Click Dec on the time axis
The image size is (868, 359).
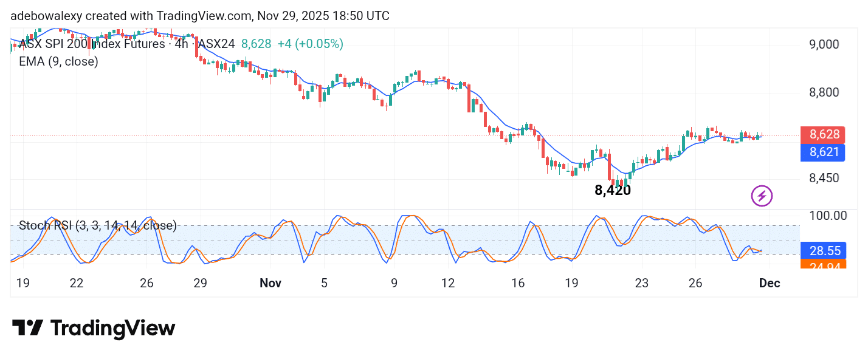coord(769,283)
